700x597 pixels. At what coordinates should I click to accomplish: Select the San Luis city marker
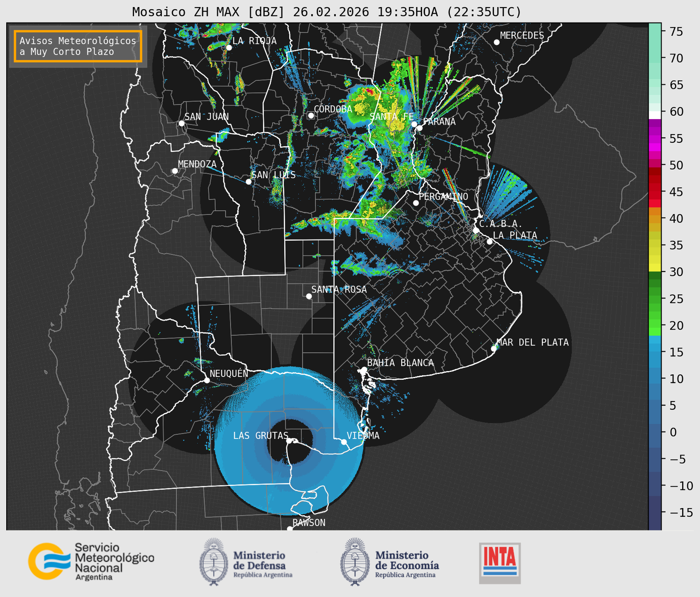click(249, 182)
